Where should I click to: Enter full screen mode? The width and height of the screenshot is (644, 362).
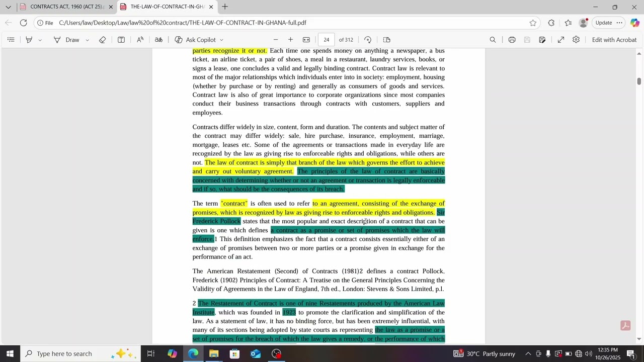pyautogui.click(x=561, y=40)
